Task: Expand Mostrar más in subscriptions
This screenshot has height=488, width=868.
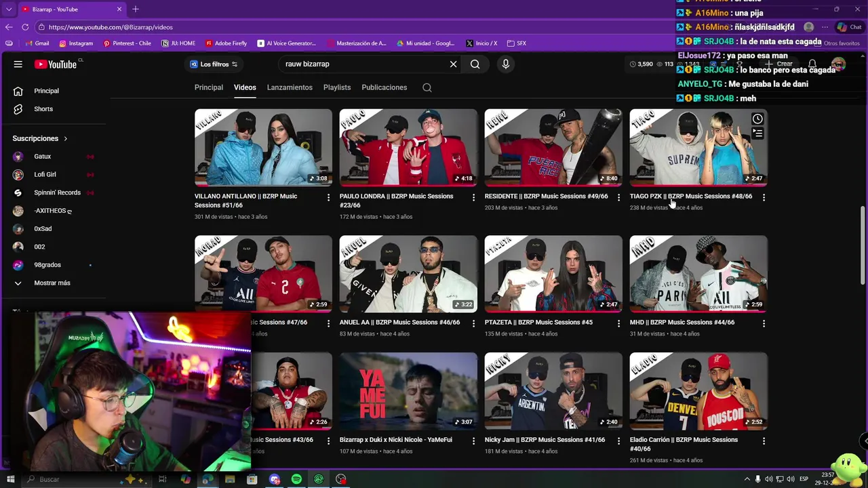Action: pos(53,283)
